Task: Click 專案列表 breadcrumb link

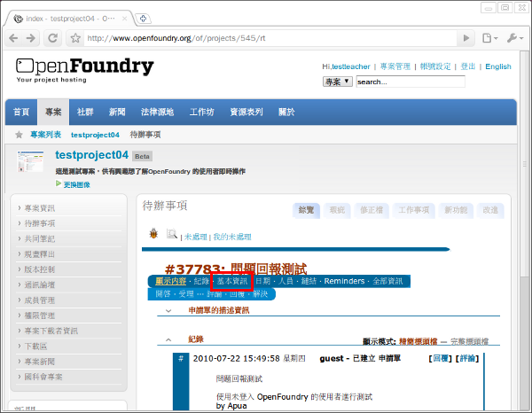Action: click(x=46, y=135)
